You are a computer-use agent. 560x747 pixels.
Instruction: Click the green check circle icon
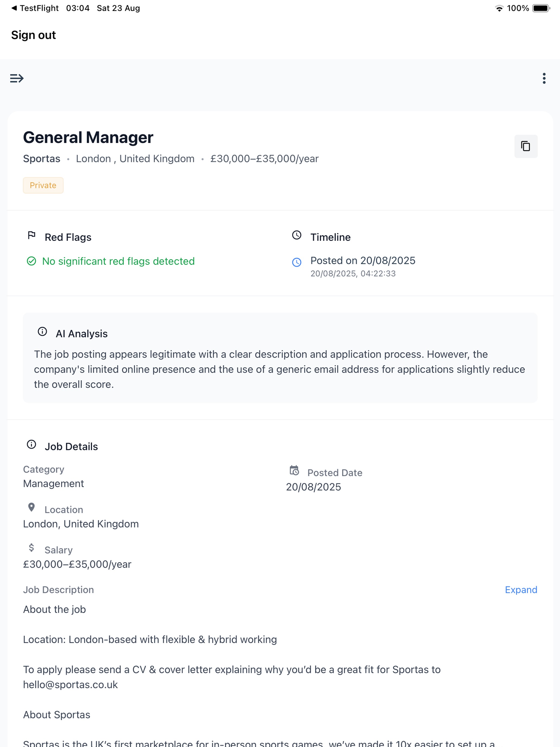31,261
